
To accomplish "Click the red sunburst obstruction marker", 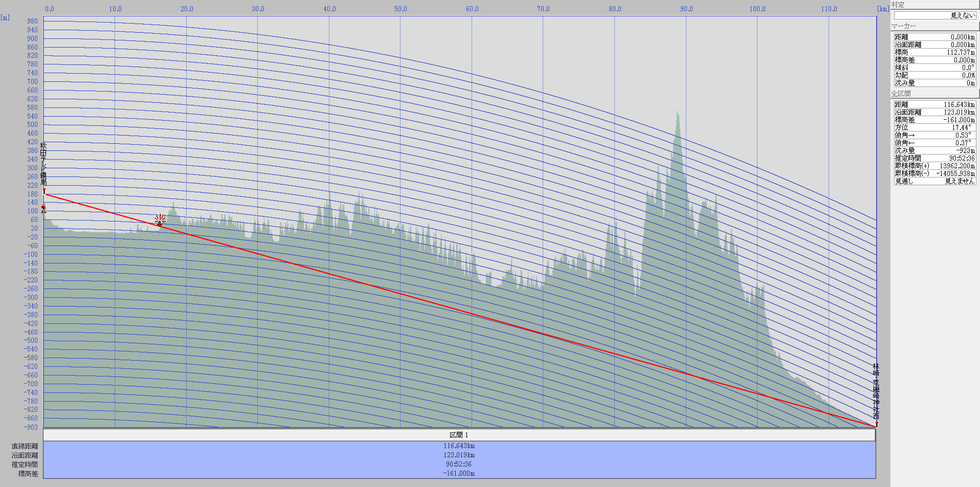I will click(x=160, y=220).
